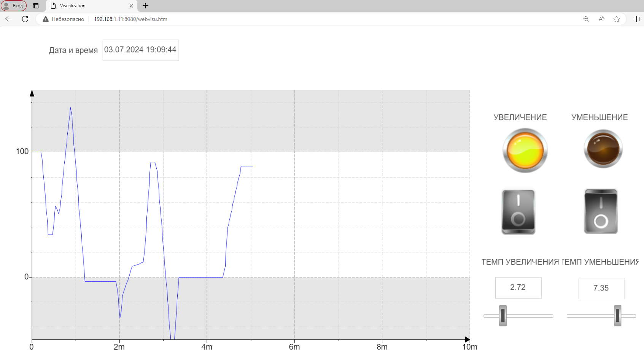Click the yellow УВЕЛИЧЕНИЕ indicator lamp
This screenshot has width=644, height=356.
(525, 150)
